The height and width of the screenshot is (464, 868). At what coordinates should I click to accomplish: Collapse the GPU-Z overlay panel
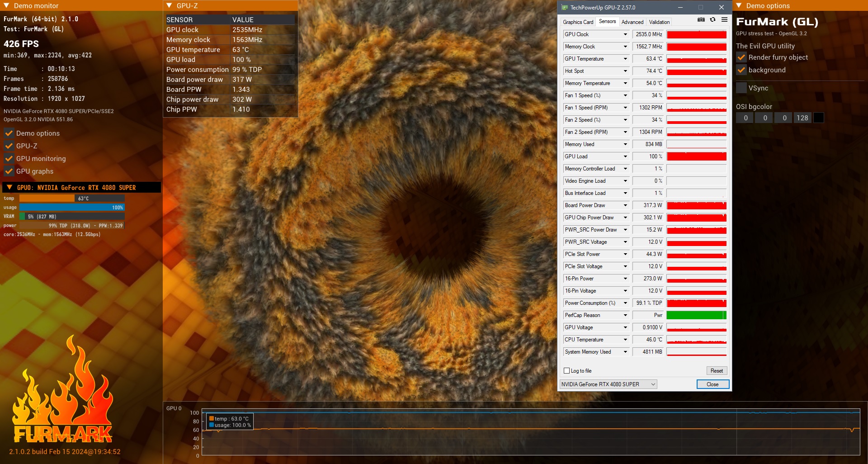click(x=169, y=6)
